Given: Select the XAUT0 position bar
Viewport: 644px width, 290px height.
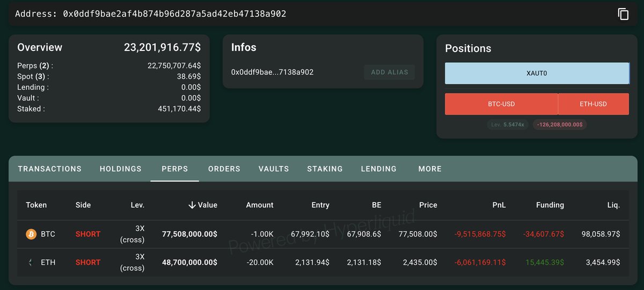Looking at the screenshot, I should (537, 73).
